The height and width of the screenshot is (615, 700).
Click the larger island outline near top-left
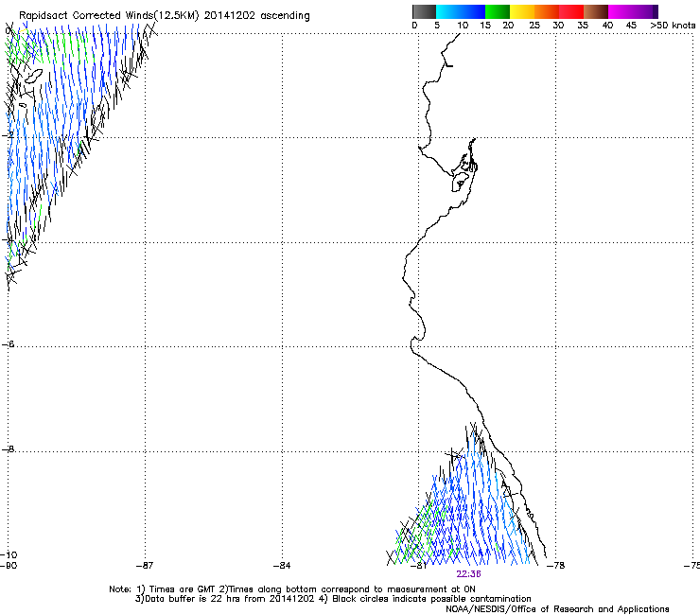pos(34,76)
